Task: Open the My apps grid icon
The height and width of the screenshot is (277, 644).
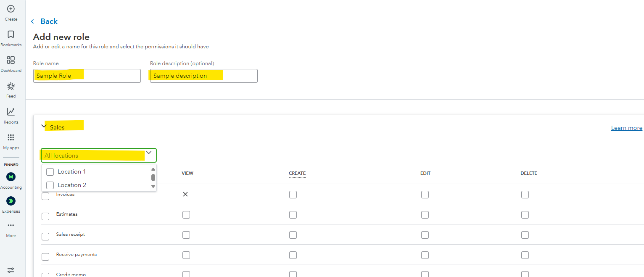Action: click(x=11, y=137)
